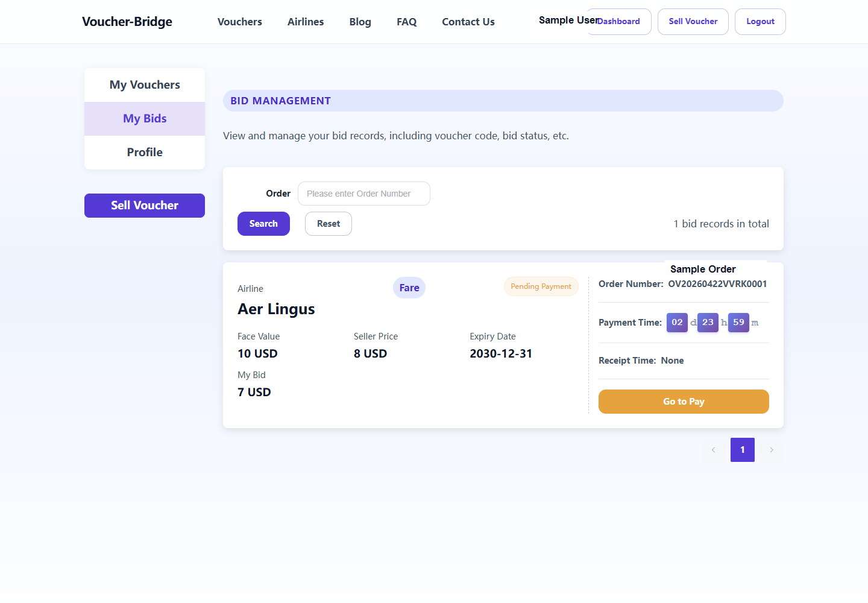Select page 1 in pagination
868x603 pixels.
click(743, 450)
